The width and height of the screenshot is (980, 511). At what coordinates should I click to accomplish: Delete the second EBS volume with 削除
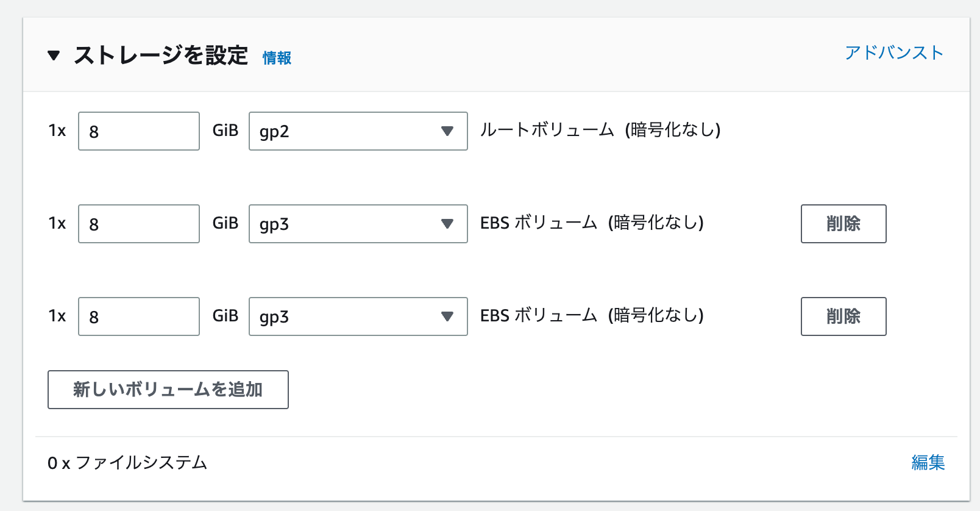[843, 316]
